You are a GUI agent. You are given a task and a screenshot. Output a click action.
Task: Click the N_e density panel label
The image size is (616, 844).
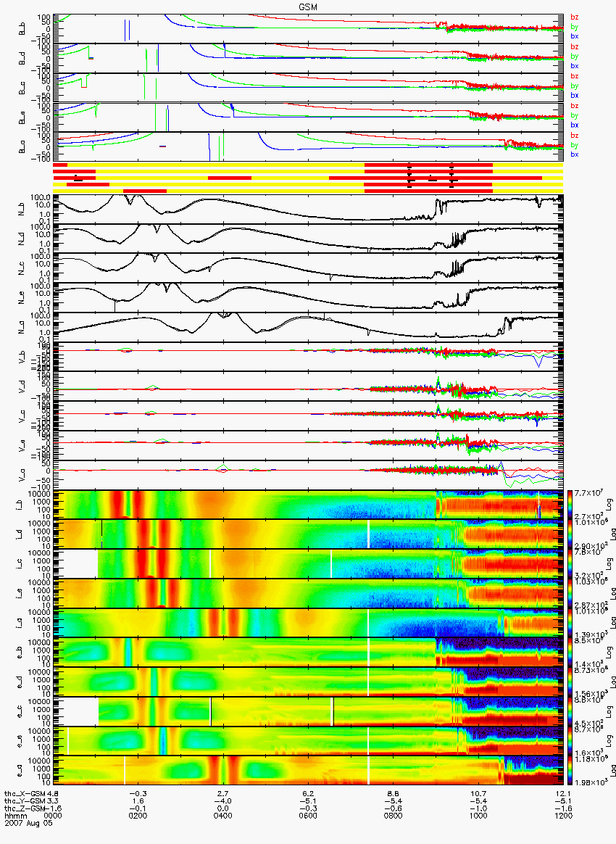(22, 298)
